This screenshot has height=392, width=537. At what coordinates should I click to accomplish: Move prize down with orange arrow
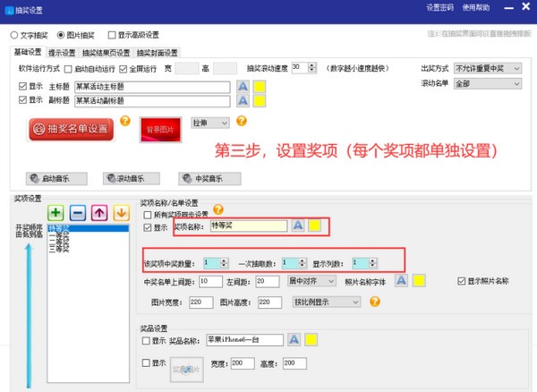coord(121,213)
